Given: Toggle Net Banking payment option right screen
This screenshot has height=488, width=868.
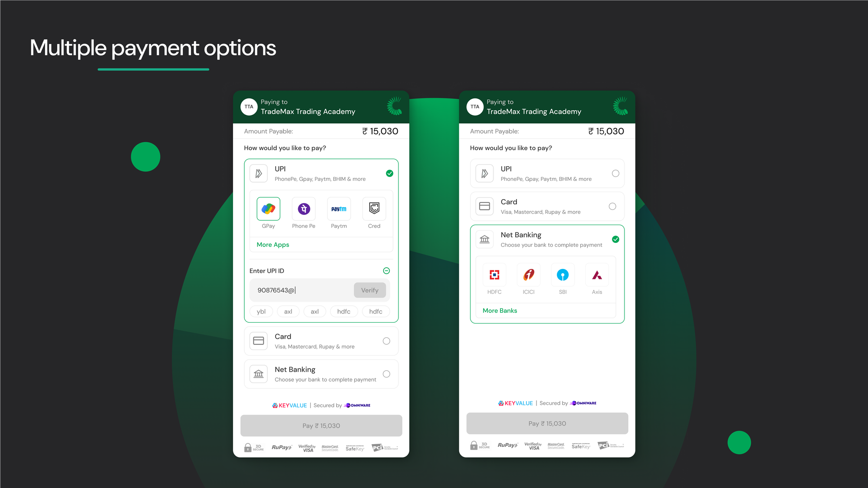Looking at the screenshot, I should point(615,239).
